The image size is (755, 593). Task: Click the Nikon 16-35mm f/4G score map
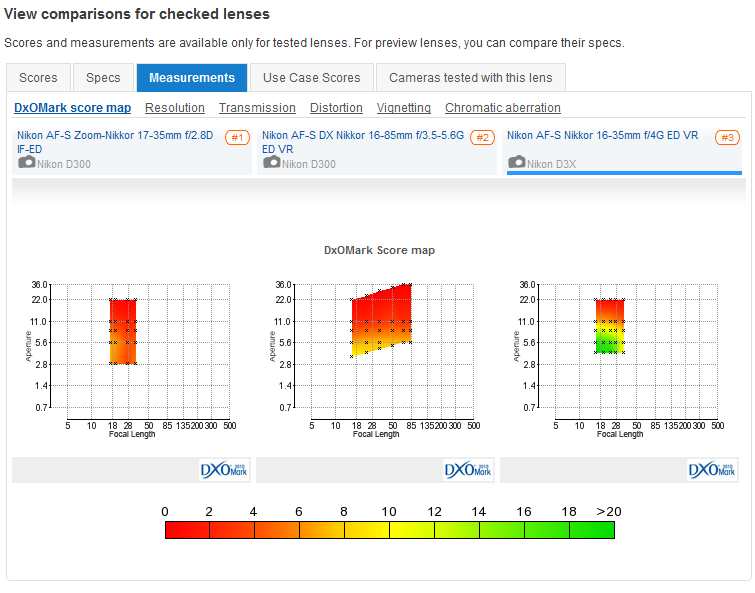[x=609, y=326]
